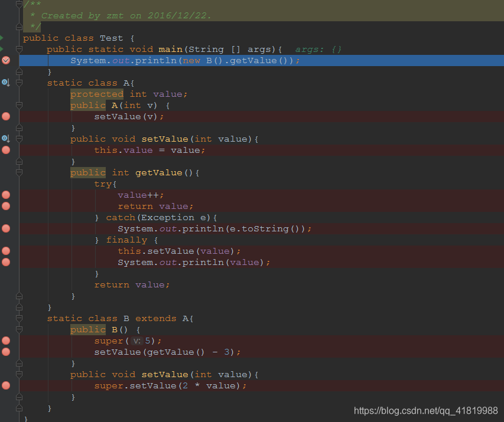
Task: Toggle breakpoint on super.setValue(2 * value) line
Action: pyautogui.click(x=6, y=386)
